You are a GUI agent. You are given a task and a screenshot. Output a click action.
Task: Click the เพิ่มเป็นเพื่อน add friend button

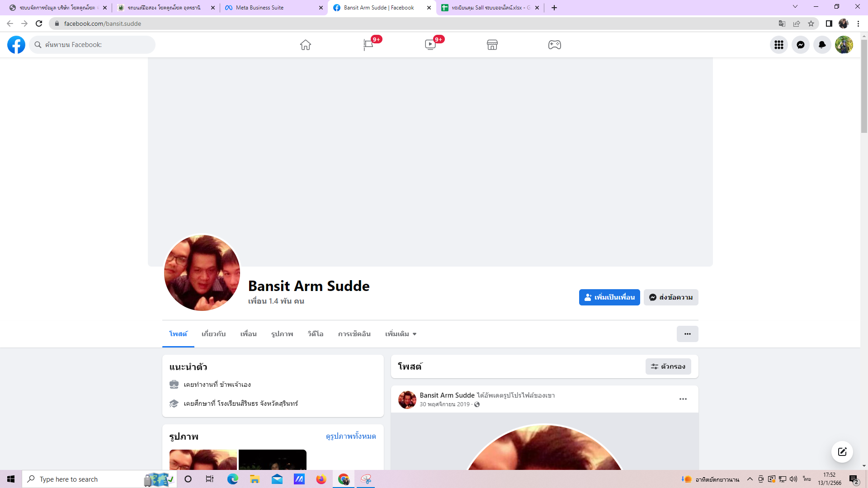coord(609,297)
